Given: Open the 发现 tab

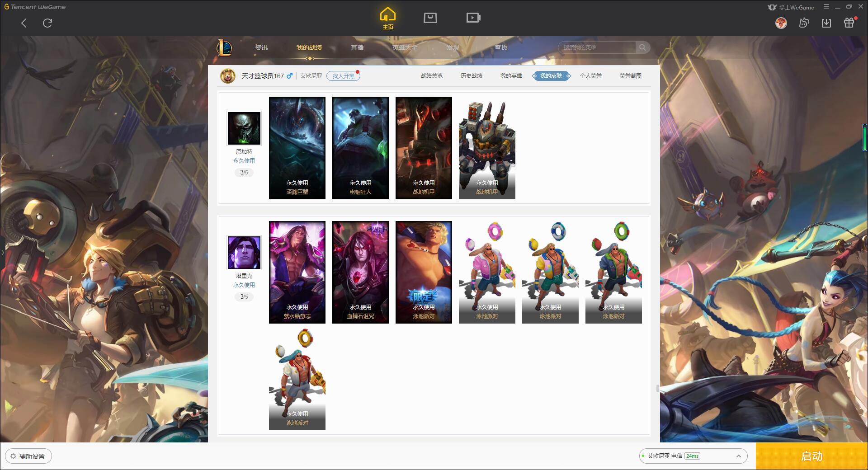Looking at the screenshot, I should click(453, 47).
